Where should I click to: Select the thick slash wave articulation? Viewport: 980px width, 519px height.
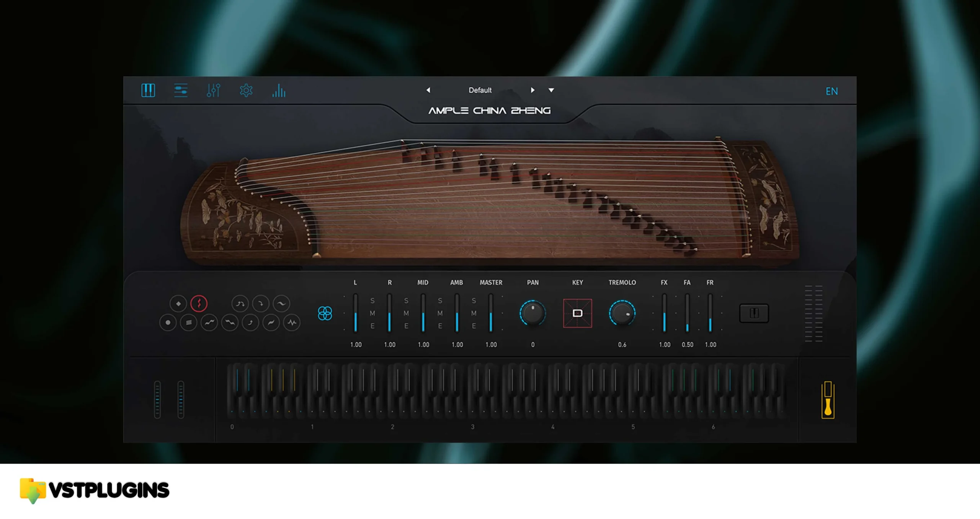(x=271, y=323)
